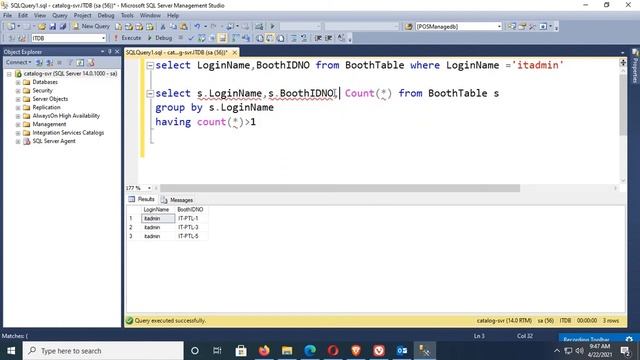
Task: Expand the Server Objects folder node
Action: 18,99
